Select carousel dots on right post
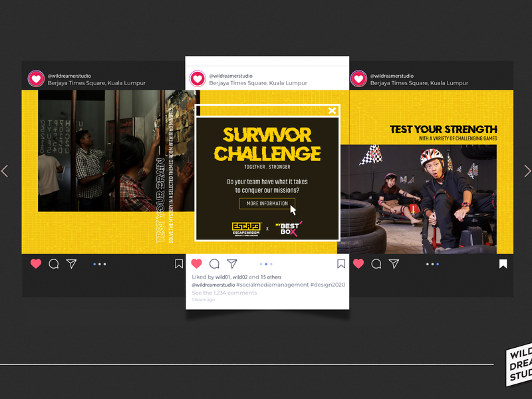This screenshot has height=399, width=532. pyautogui.click(x=433, y=264)
